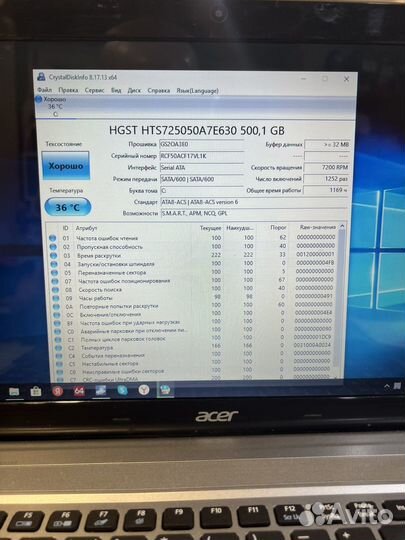The image size is (405, 540).
Task: Click the Буква тома C: field
Action: coord(202,190)
